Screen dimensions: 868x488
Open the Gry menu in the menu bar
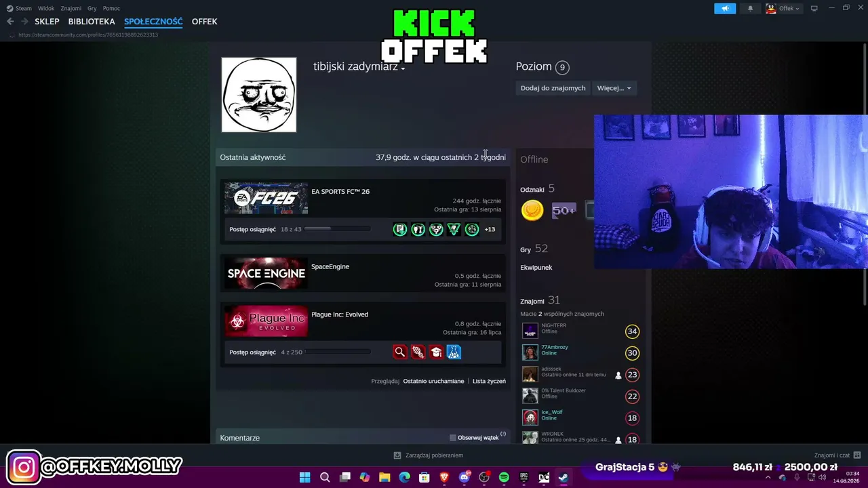point(92,9)
